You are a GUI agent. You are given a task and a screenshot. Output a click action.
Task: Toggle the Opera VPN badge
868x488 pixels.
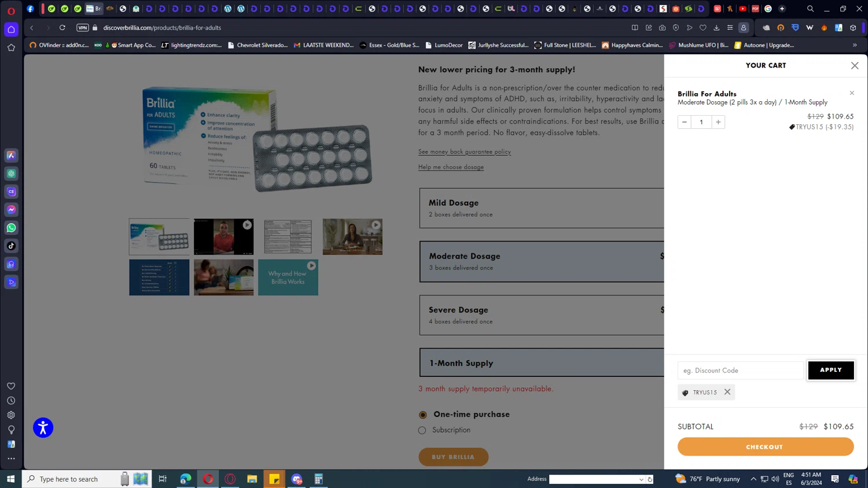83,28
